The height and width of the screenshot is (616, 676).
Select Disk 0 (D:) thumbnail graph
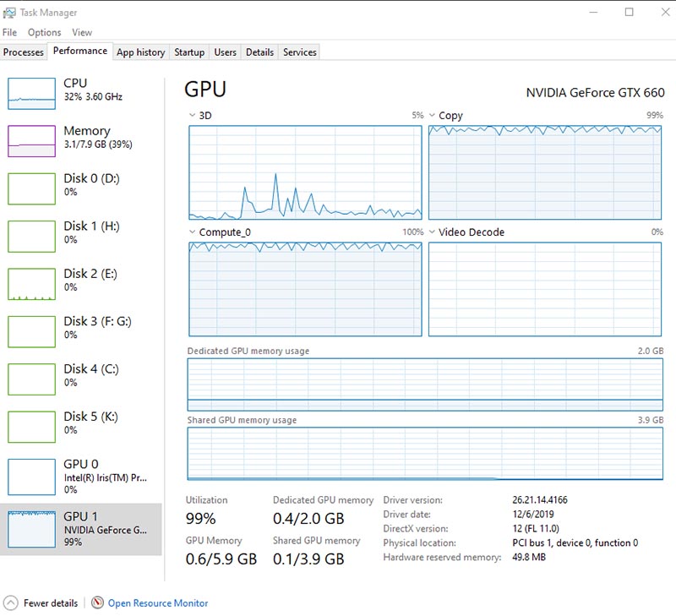pos(31,188)
